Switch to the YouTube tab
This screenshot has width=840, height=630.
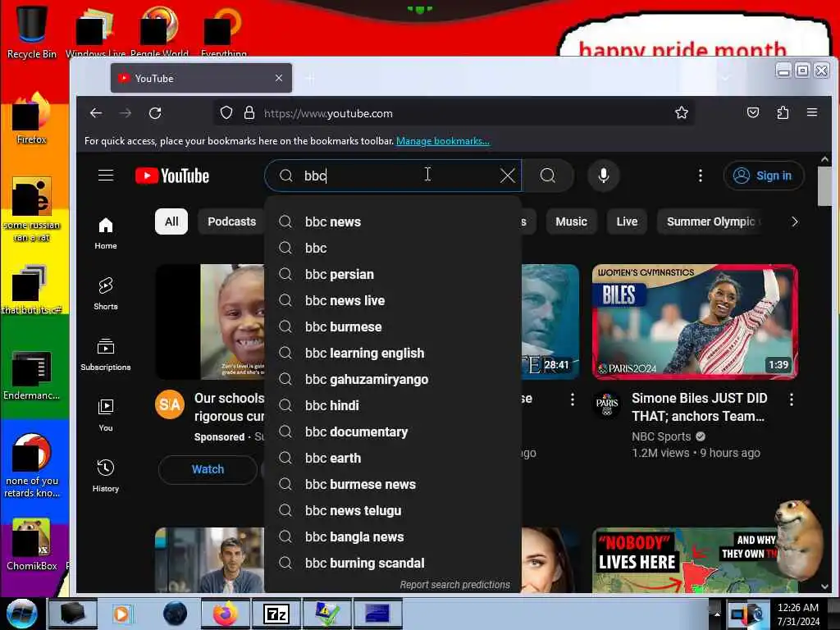(x=201, y=78)
